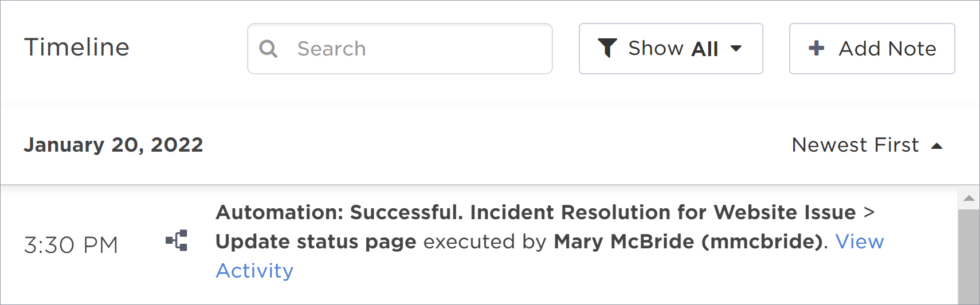Expand the Show All caret arrow

point(736,49)
